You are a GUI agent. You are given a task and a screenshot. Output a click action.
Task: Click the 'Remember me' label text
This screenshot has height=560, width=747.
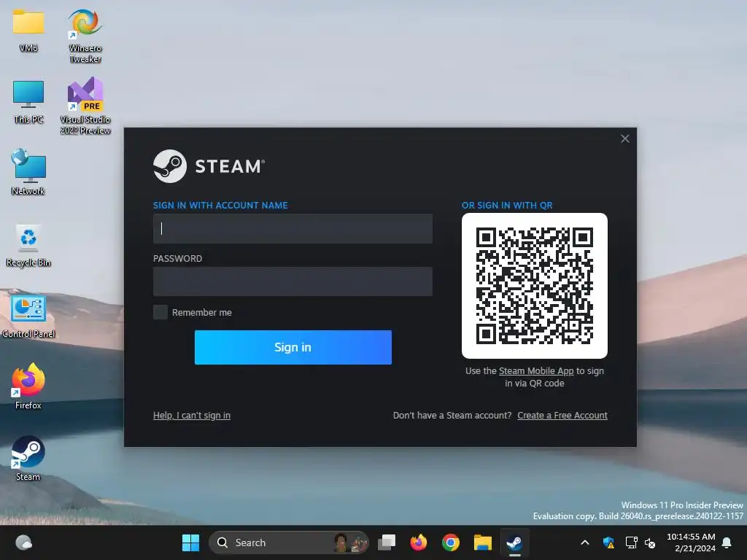point(202,312)
